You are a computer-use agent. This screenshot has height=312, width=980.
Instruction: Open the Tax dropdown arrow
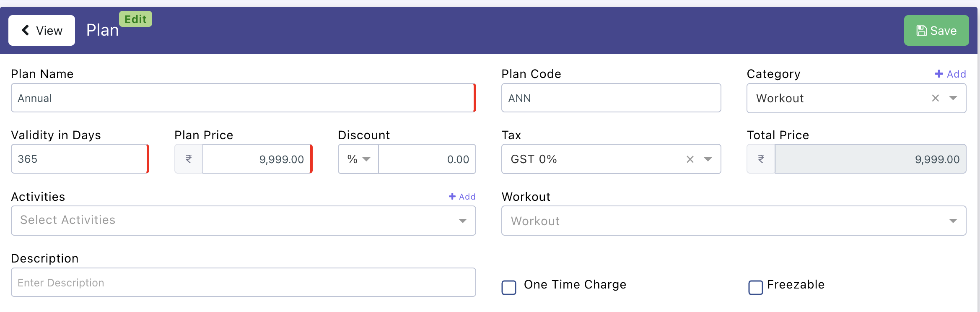[708, 159]
